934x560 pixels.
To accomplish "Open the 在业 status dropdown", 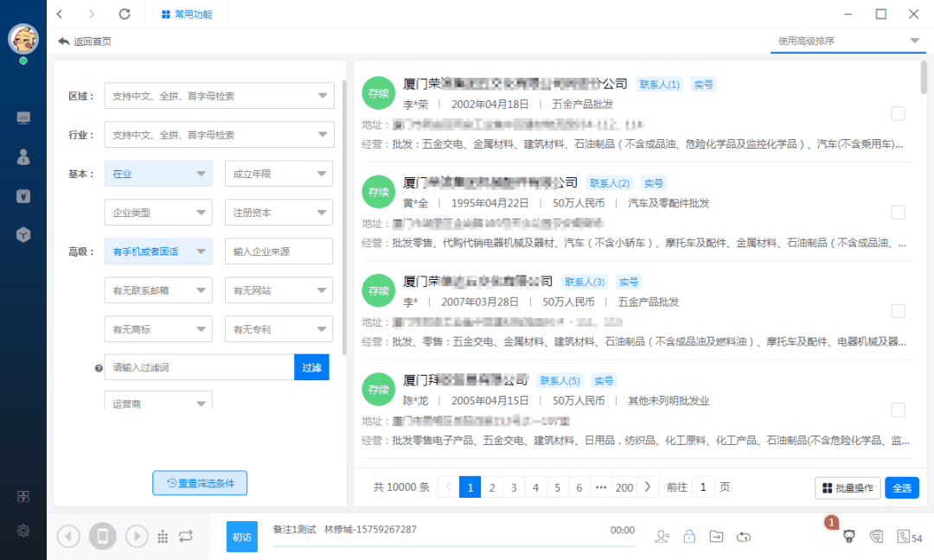I will click(158, 174).
